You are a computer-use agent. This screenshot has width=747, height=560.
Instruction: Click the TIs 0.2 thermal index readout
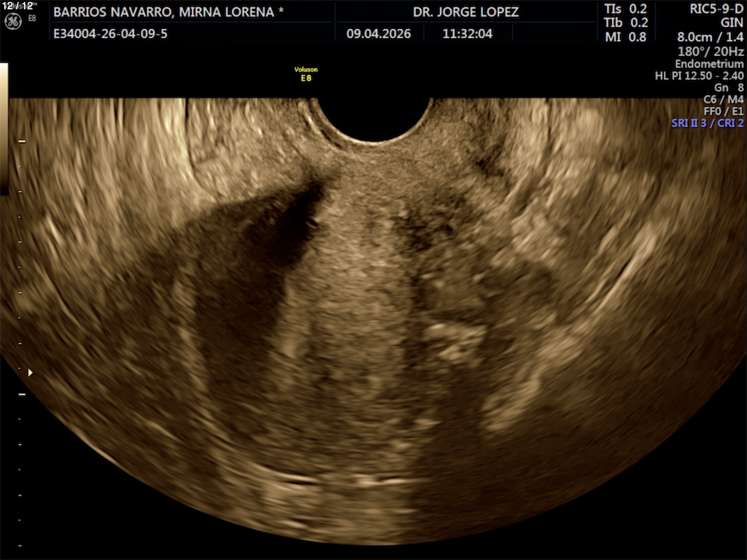click(x=626, y=9)
